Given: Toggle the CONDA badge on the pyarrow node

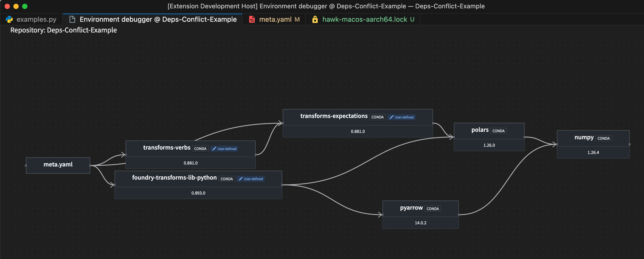Looking at the screenshot, I should [x=432, y=209].
